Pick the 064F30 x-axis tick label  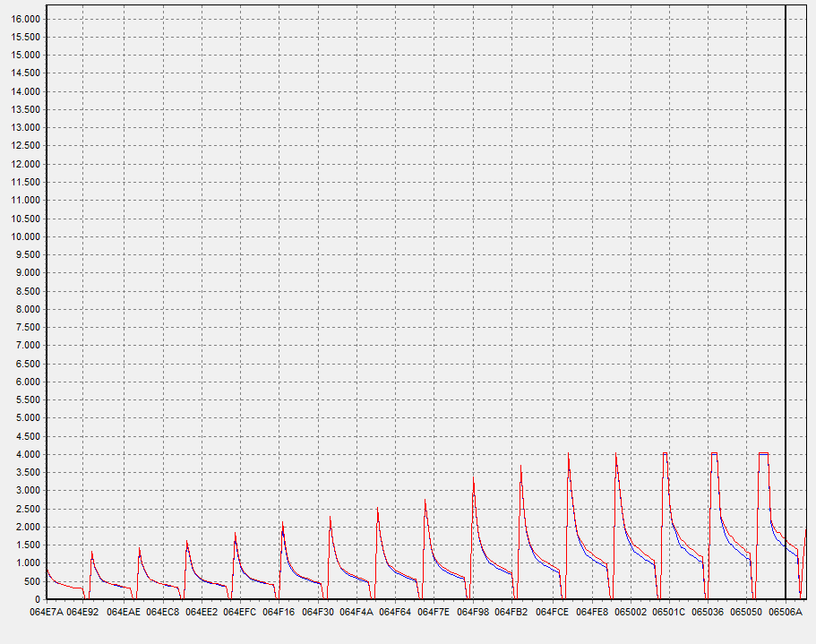[318, 613]
